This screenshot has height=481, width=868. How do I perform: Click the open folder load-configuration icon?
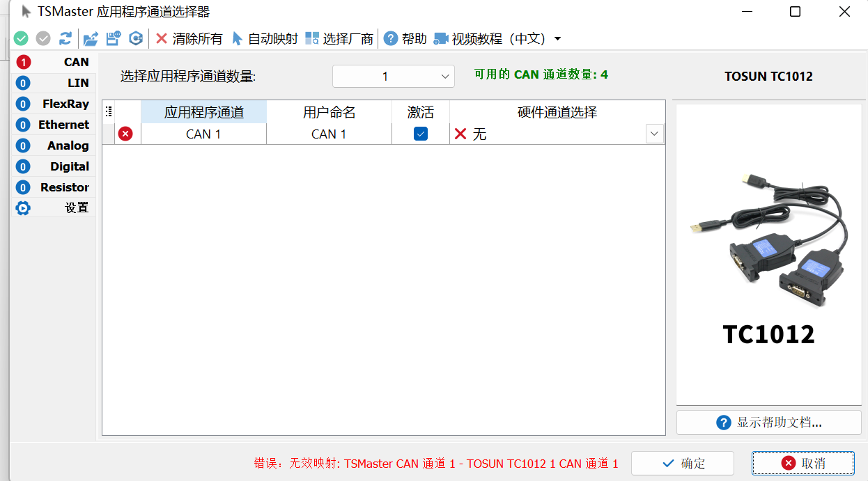pos(91,38)
